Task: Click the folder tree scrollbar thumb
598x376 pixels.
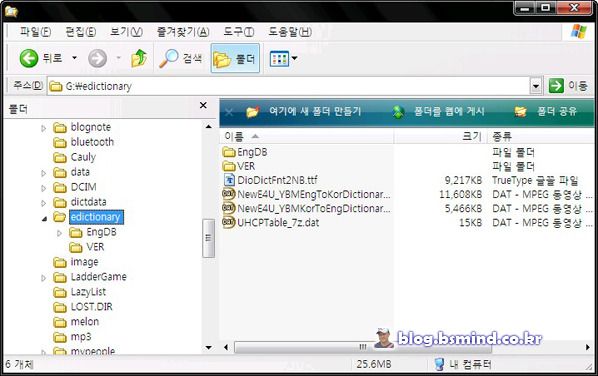Action: click(208, 238)
